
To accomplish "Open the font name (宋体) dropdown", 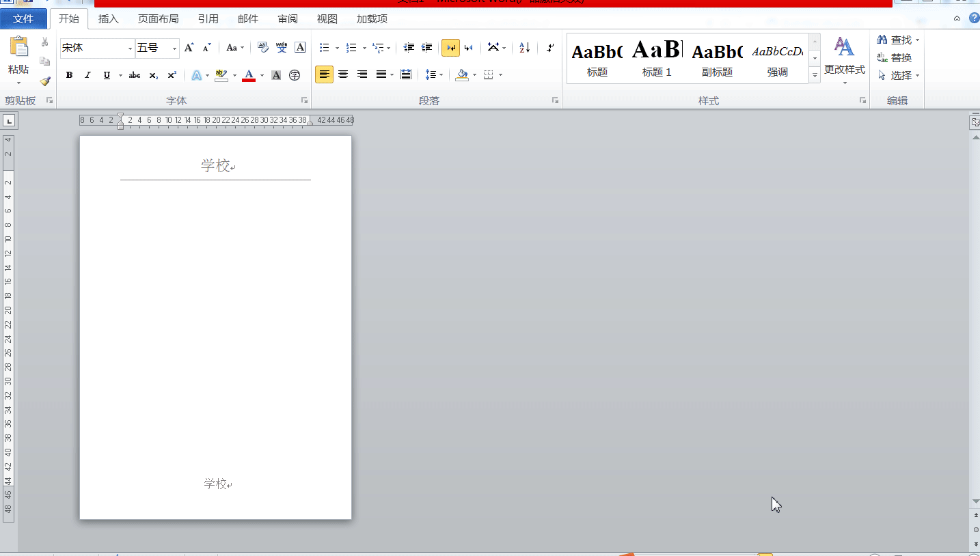I will click(130, 48).
